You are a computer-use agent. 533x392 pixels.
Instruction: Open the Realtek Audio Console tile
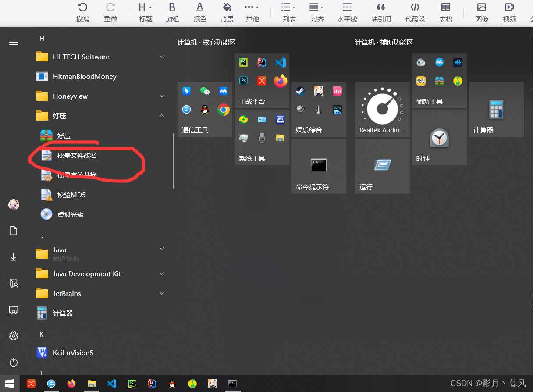pos(382,109)
